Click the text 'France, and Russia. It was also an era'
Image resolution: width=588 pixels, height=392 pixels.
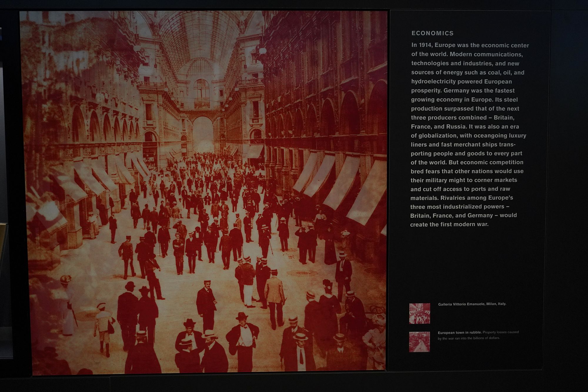pyautogui.click(x=465, y=126)
